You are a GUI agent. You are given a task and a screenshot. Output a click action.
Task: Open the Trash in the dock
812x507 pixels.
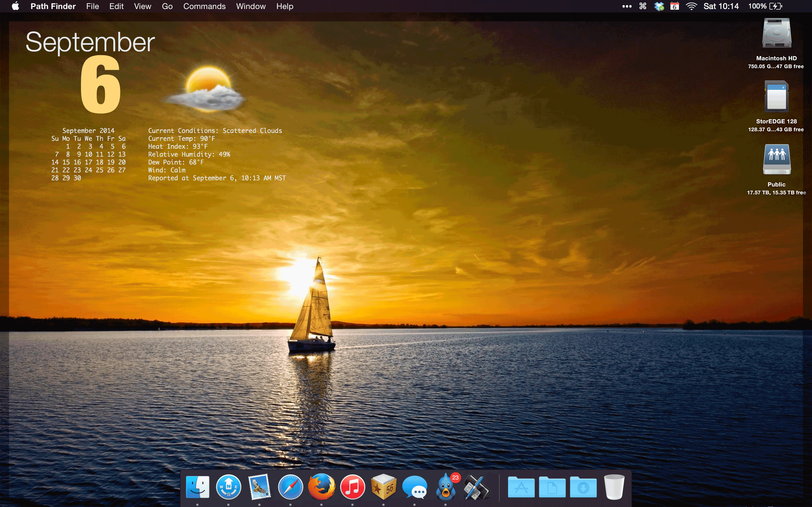click(x=614, y=487)
